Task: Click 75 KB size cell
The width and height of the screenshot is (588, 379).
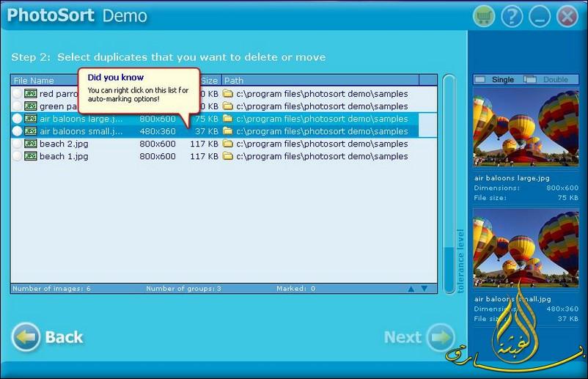Action: 206,119
